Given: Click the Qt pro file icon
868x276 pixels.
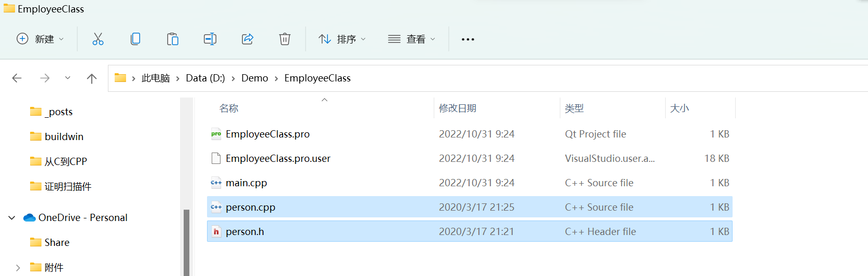Looking at the screenshot, I should point(216,134).
